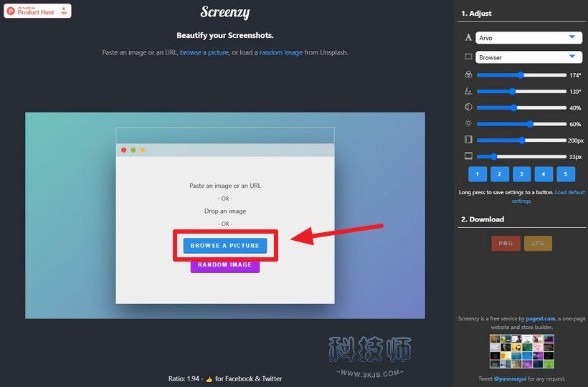588x387 pixels.
Task: Click the '2. Download' section heading
Action: point(483,219)
